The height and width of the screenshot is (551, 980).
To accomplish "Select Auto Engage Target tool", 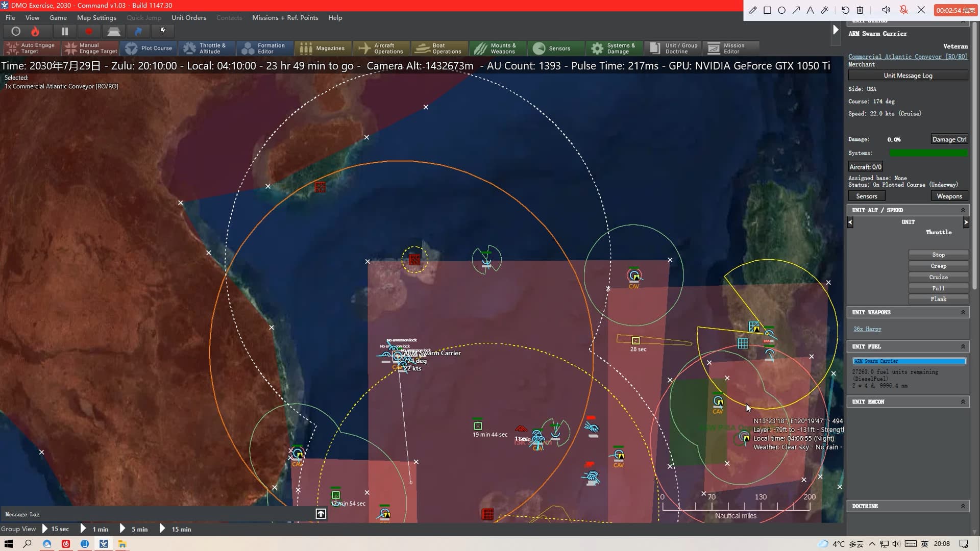I will [31, 48].
